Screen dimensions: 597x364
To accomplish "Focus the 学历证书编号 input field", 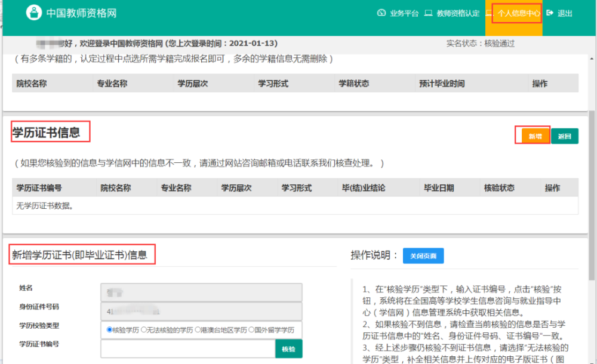I will pyautogui.click(x=188, y=348).
